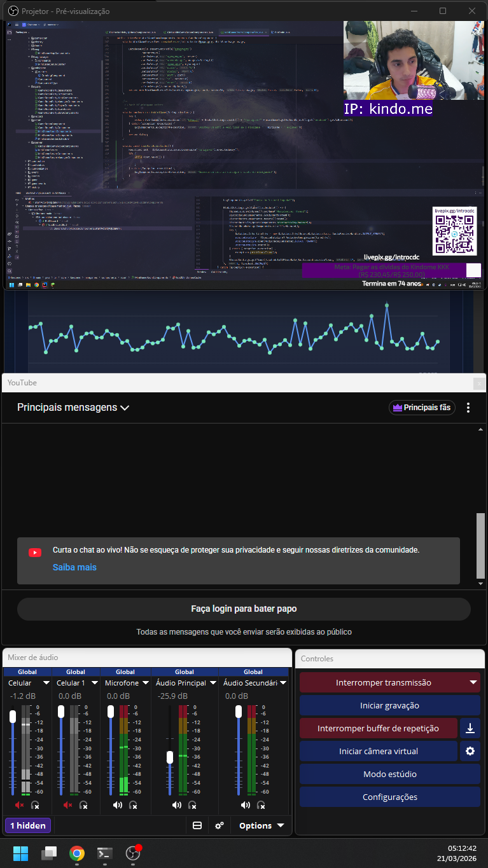Click the Celular 1 volume slider handle
488x868 pixels.
(x=61, y=712)
